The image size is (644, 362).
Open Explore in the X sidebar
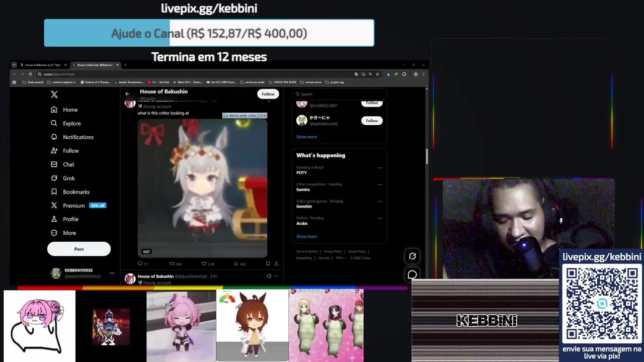pyautogui.click(x=66, y=123)
